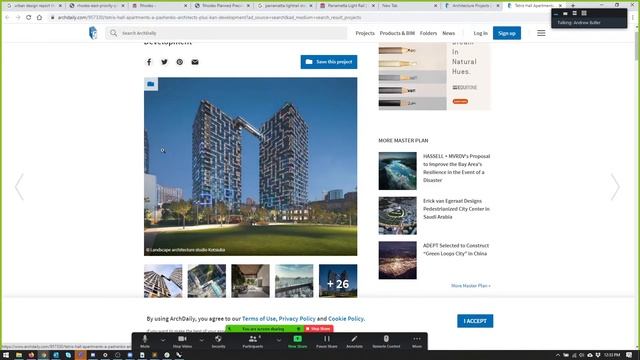The width and height of the screenshot is (640, 360).
Task: Go to browser home page
Action: (39, 18)
